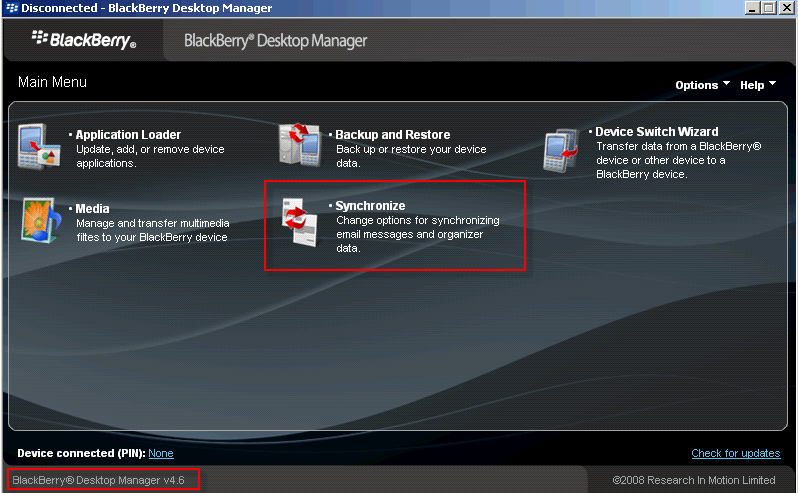Click 'Back up or restore your device data' text

point(411,156)
